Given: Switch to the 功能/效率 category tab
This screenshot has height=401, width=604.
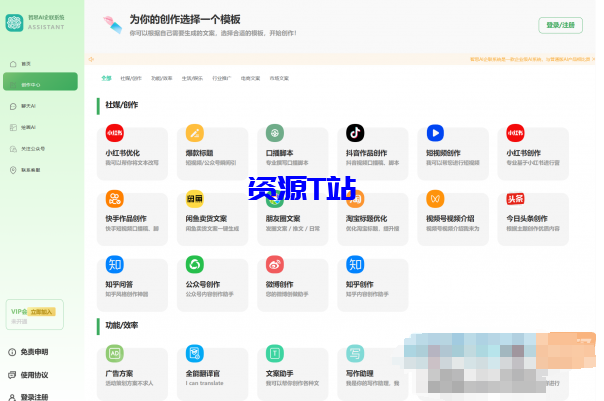Looking at the screenshot, I should point(161,78).
